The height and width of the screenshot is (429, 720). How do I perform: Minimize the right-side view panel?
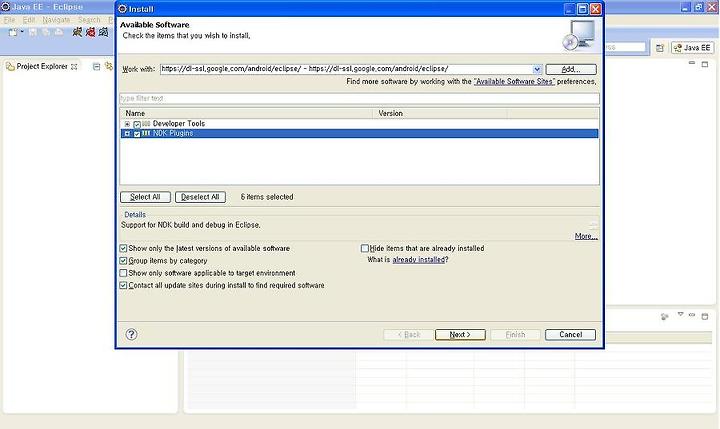692,63
